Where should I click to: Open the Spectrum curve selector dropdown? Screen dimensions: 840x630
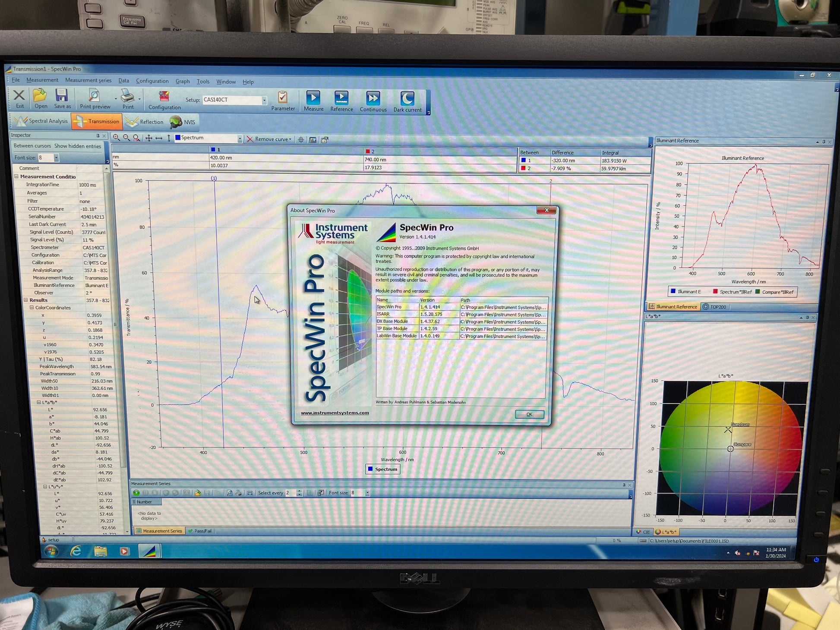coord(240,139)
